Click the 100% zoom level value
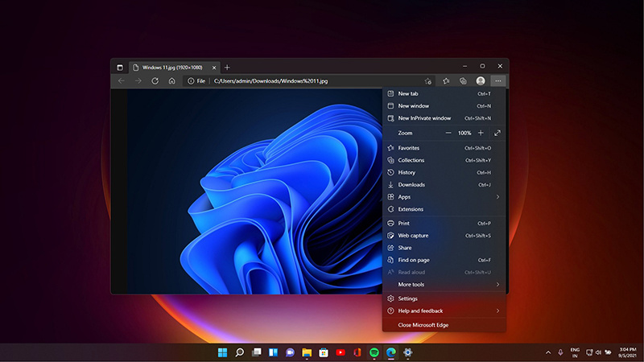 [x=464, y=133]
